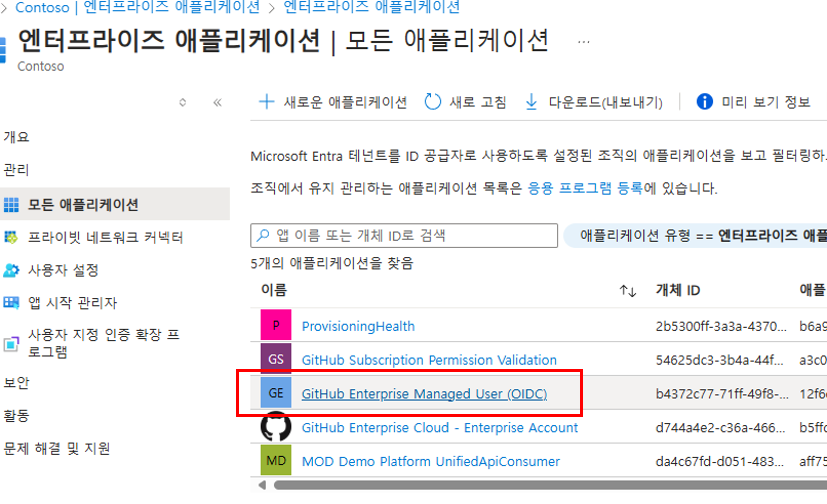This screenshot has height=504, width=827.
Task: Click the 사용자 설정 gear-person icon
Action: (11, 270)
